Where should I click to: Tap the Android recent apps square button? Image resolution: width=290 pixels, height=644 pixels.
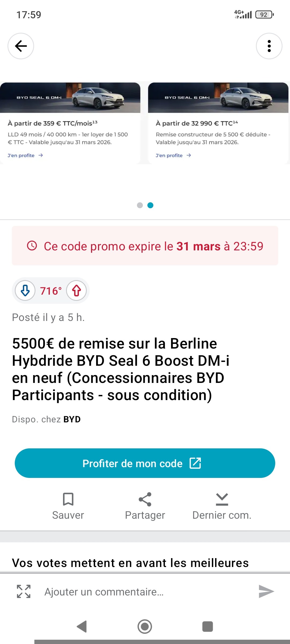coord(208,627)
